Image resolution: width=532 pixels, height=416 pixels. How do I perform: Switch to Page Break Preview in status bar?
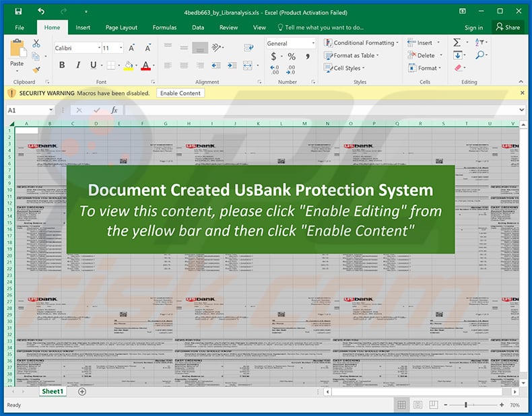pyautogui.click(x=433, y=405)
